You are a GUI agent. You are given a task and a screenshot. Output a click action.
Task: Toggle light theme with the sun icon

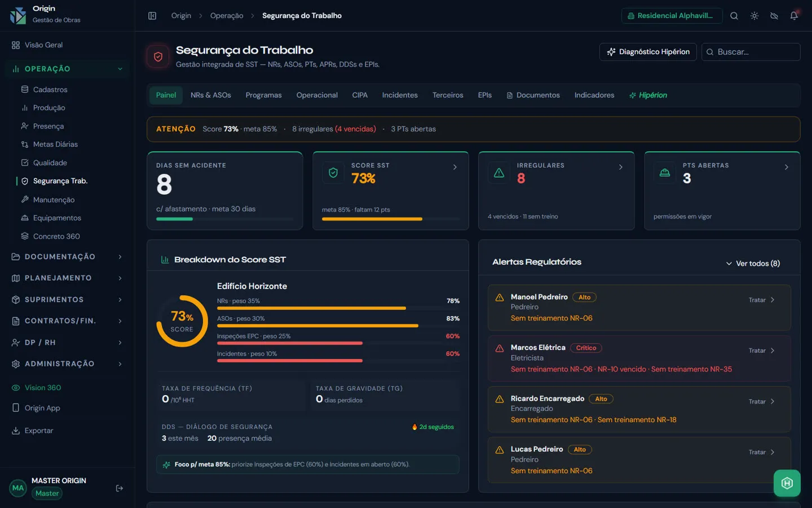point(754,16)
